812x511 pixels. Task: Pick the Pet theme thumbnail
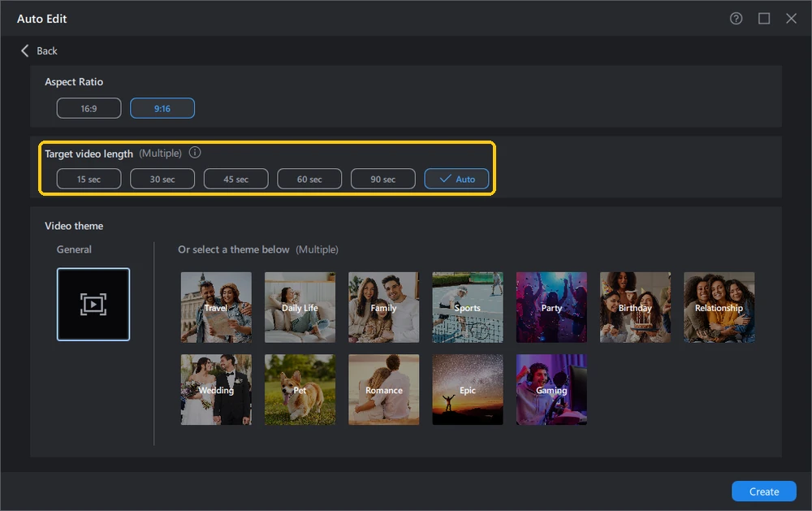pyautogui.click(x=300, y=390)
